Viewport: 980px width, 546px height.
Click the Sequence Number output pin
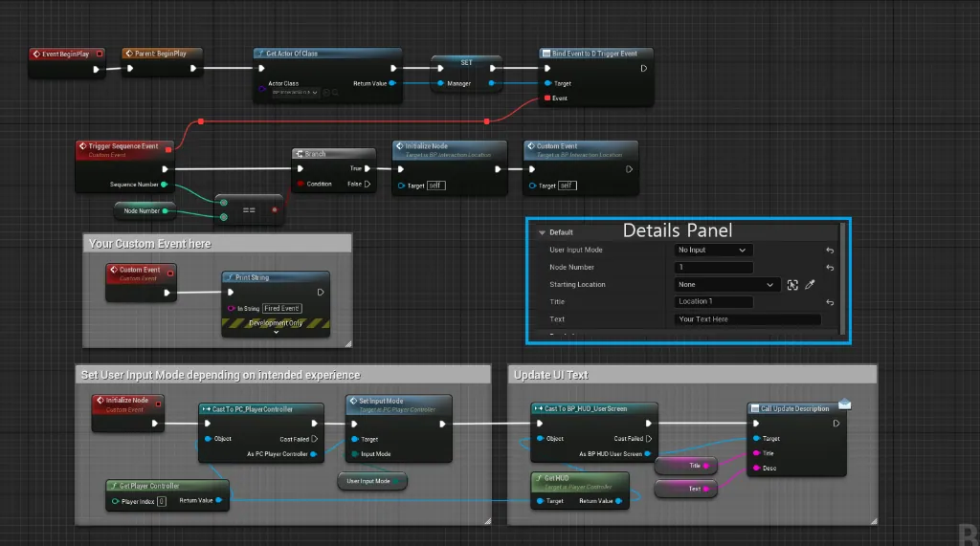(x=165, y=185)
